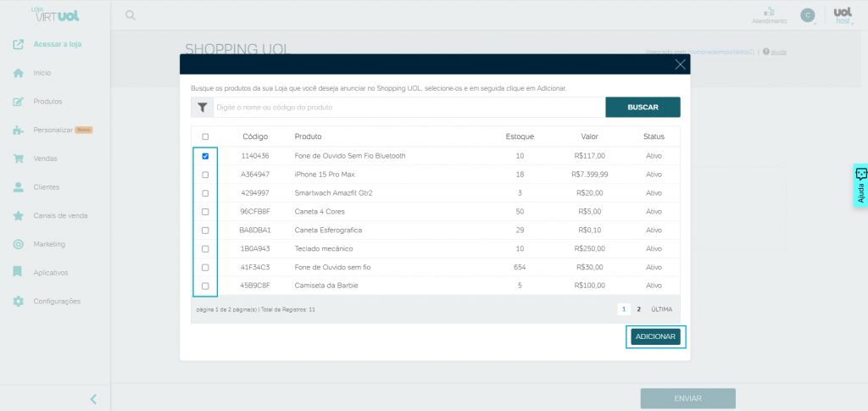Check the Camiseta da Barbie checkbox
868x411 pixels.
[205, 286]
